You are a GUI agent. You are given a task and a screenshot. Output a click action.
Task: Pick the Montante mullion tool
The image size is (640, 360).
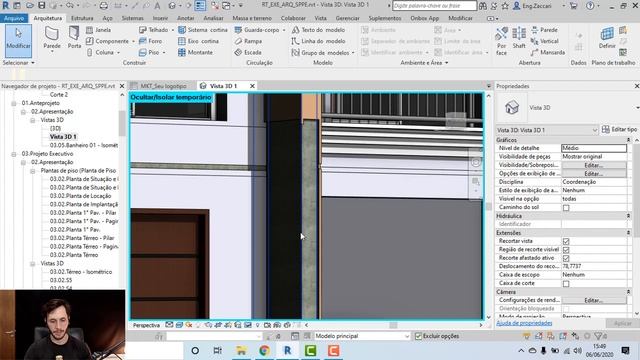coord(196,53)
